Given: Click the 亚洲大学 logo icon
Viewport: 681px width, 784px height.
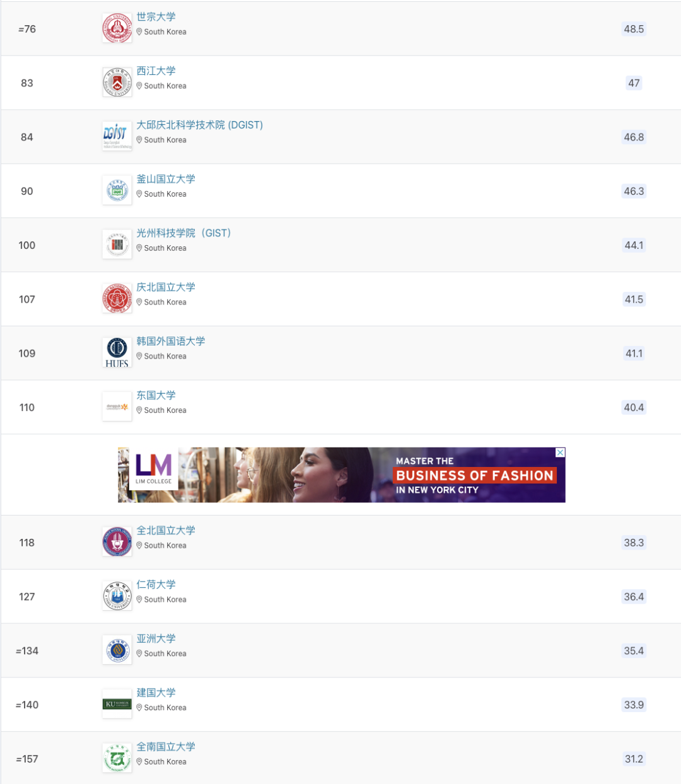Looking at the screenshot, I should (117, 650).
